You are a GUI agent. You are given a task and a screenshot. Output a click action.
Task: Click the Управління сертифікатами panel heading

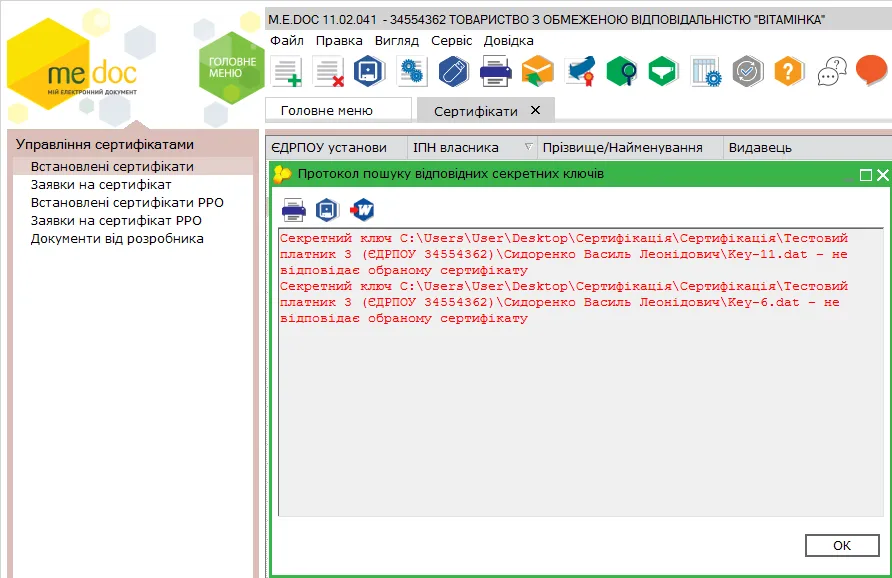pos(105,144)
